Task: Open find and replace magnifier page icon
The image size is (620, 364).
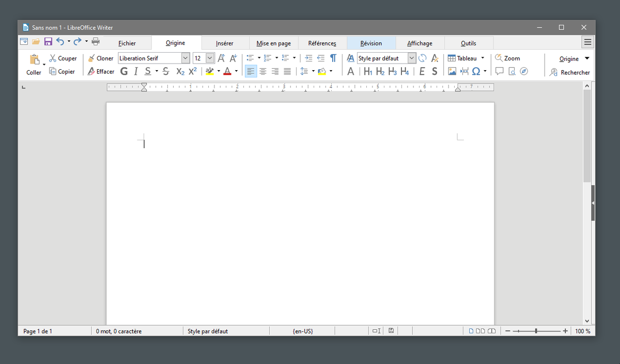Action: point(512,71)
